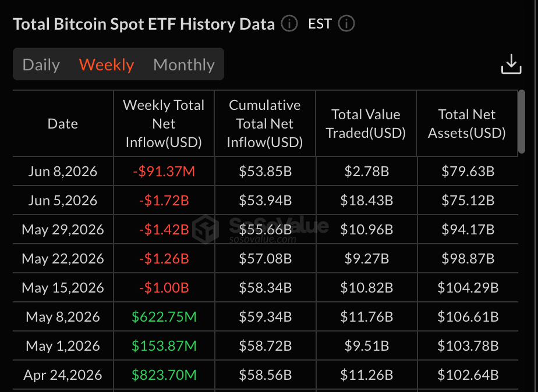The image size is (538, 392).
Task: Click Cumulative Total Net Inflow header
Action: tap(264, 123)
